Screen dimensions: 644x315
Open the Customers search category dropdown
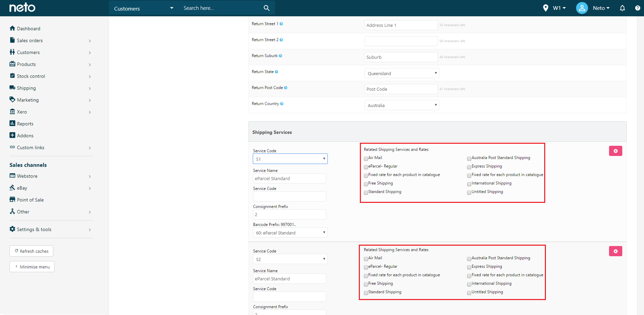click(144, 8)
